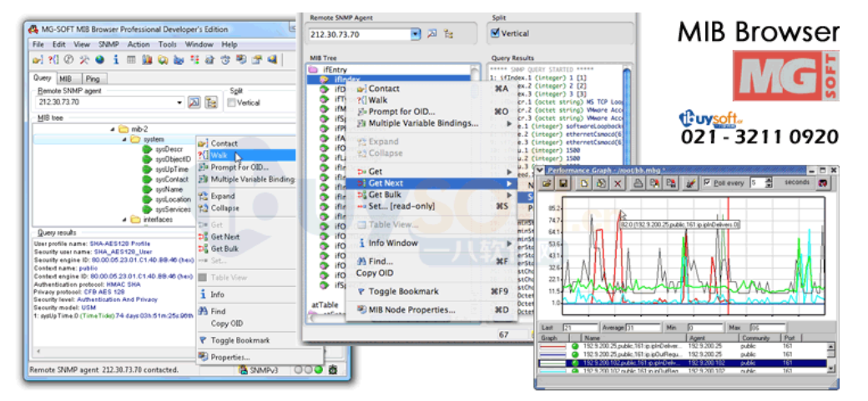Screen dimensions: 868x401
Task: Click the tree icon next to Mac agent dropdown
Action: (x=448, y=34)
